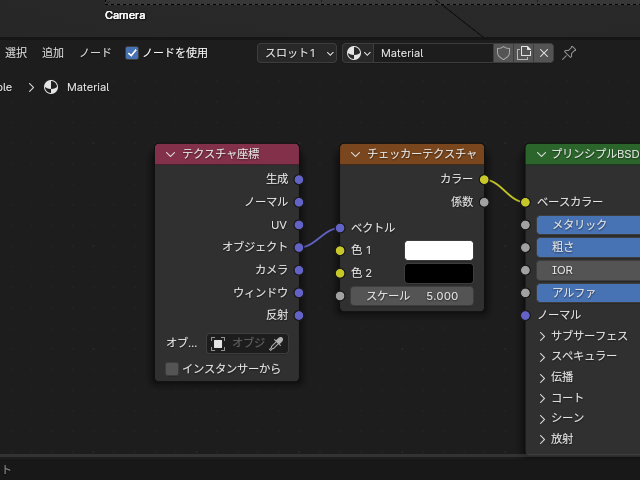The width and height of the screenshot is (640, 480).
Task: Click the 色 2 input socket
Action: click(340, 273)
